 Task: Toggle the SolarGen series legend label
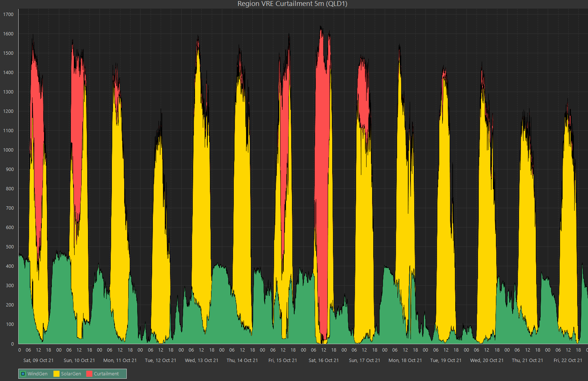(x=71, y=374)
